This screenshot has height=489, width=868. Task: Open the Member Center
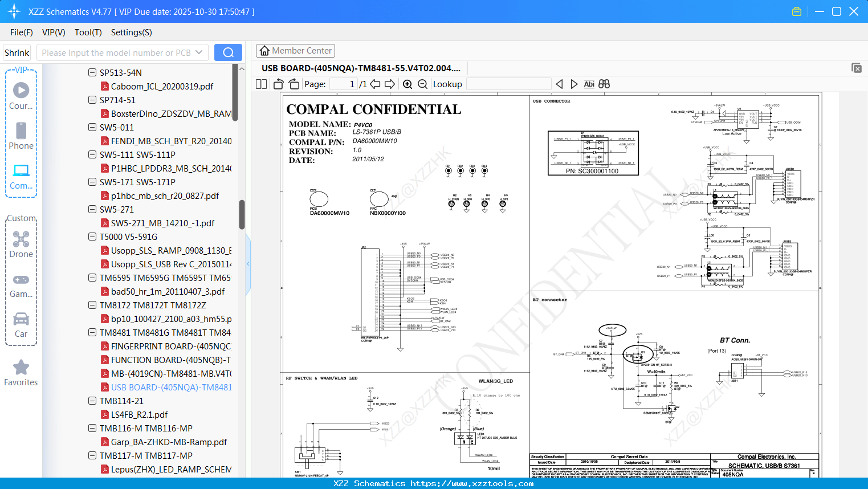(295, 51)
